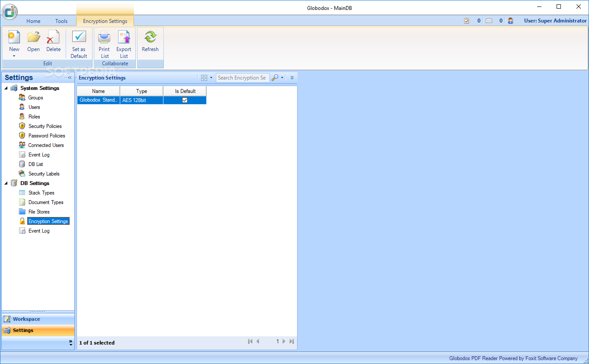
Task: Collapse the Settings pane with double chevron
Action: [70, 78]
